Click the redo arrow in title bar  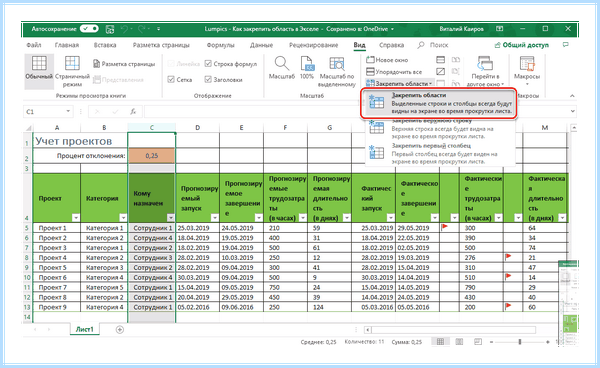[141, 29]
